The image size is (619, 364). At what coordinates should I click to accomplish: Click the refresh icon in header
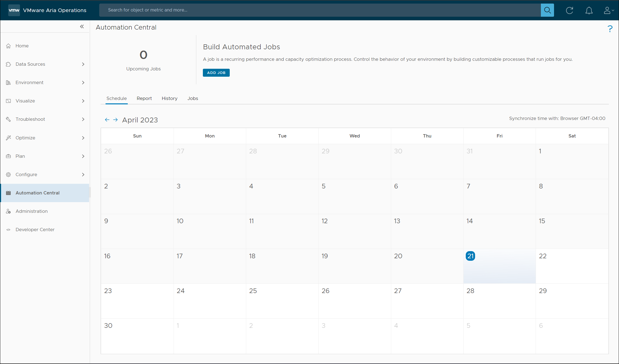pyautogui.click(x=569, y=10)
